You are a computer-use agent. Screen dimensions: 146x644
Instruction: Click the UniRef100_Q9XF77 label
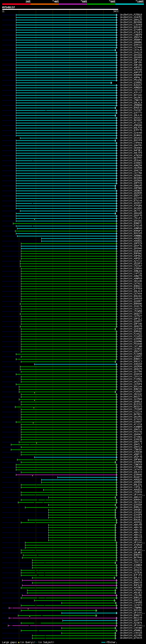pos(131,620)
